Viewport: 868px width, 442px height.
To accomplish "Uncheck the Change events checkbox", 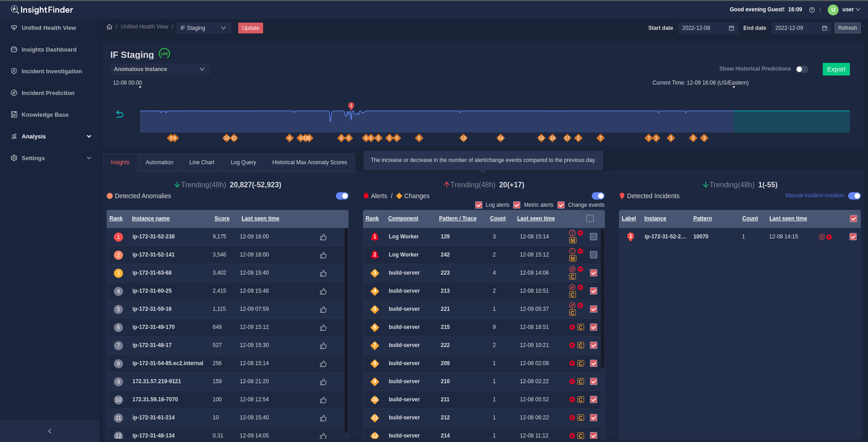I will pos(561,205).
